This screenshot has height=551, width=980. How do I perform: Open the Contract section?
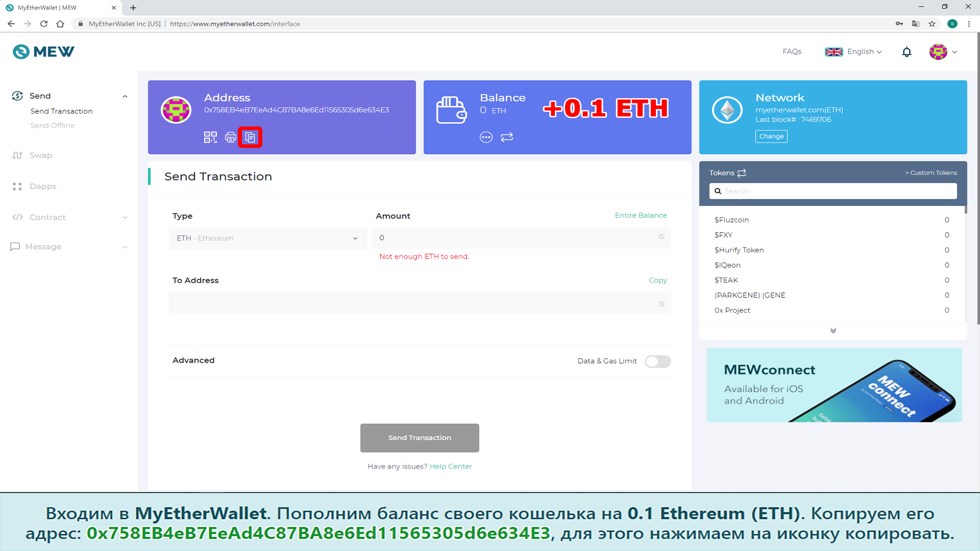tap(47, 217)
